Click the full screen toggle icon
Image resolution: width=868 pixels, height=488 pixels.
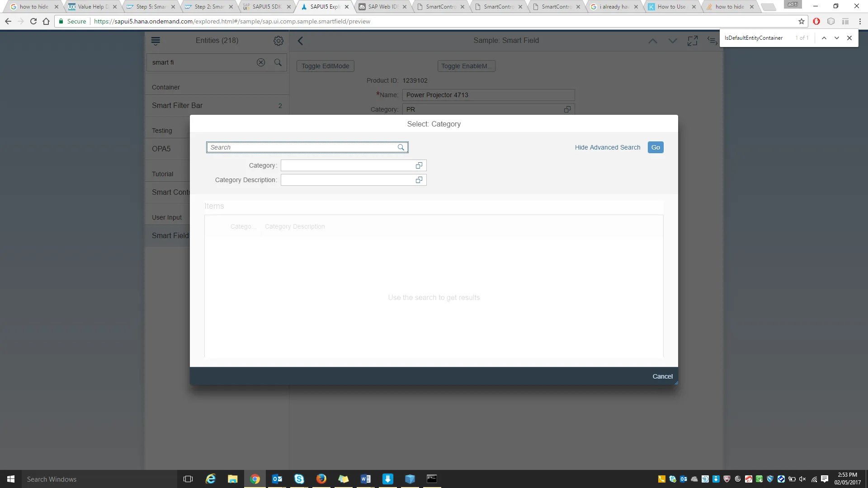tap(692, 41)
